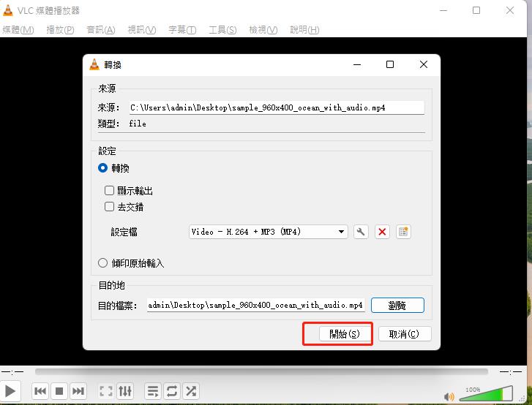532x405 pixels.
Task: Toggle fullscreen video mode
Action: point(106,391)
